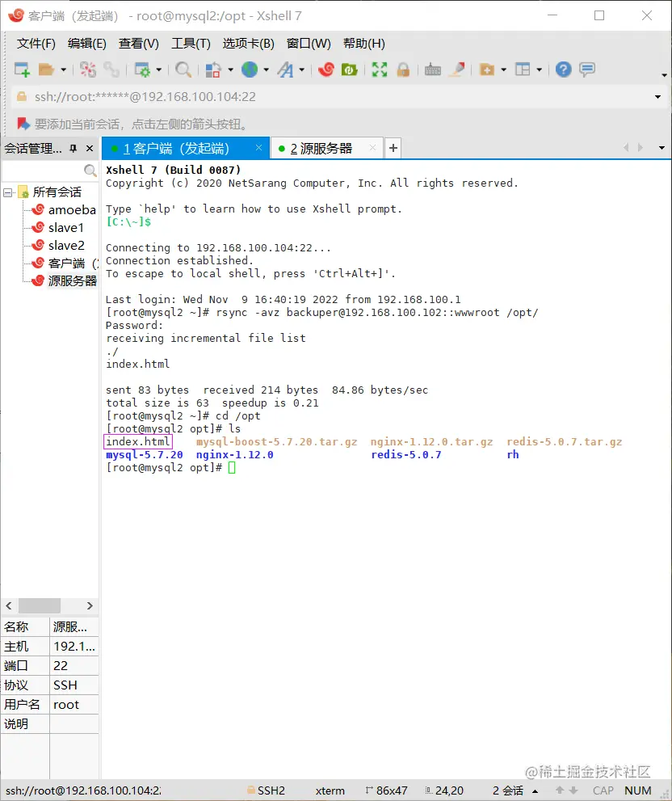The height and width of the screenshot is (801, 672).
Task: Click session tree scrollbar right arrow
Action: point(90,606)
